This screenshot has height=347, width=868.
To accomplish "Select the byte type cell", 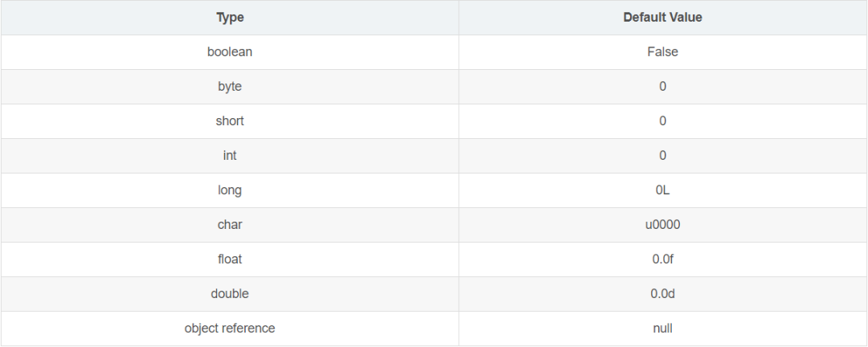I will click(230, 86).
